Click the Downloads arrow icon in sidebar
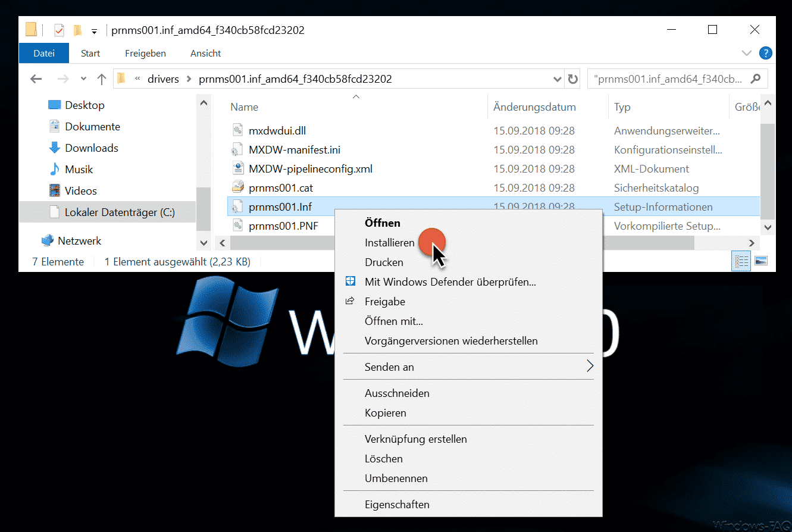The height and width of the screenshot is (532, 792). [x=55, y=148]
